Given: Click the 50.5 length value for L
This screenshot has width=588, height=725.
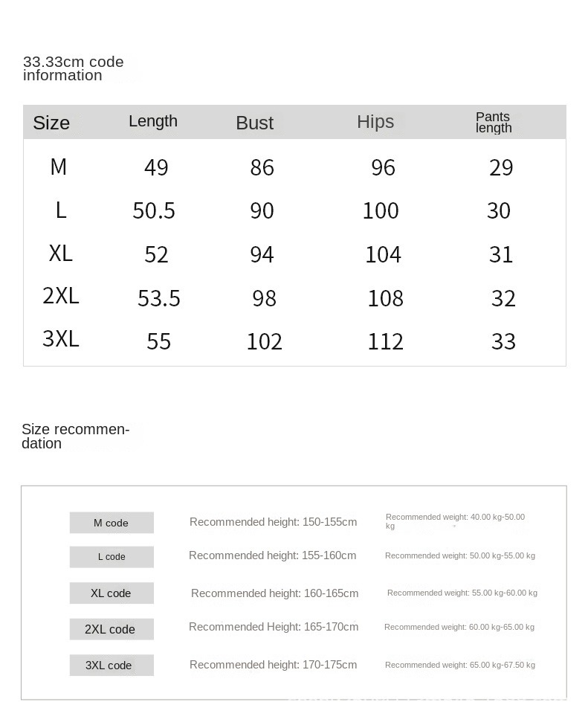Looking at the screenshot, I should click(x=154, y=211).
